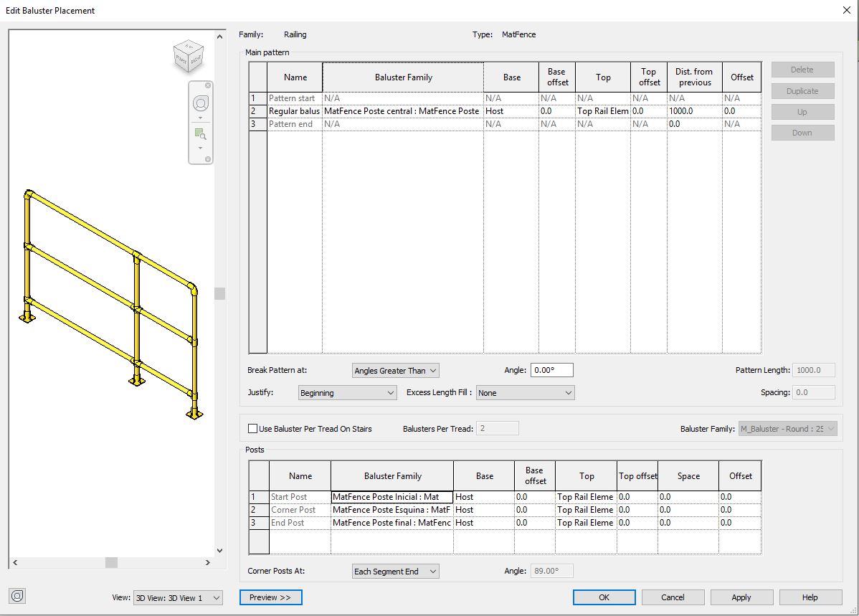Image resolution: width=859 pixels, height=616 pixels.
Task: Open the Break Pattern at dropdown
Action: click(395, 370)
